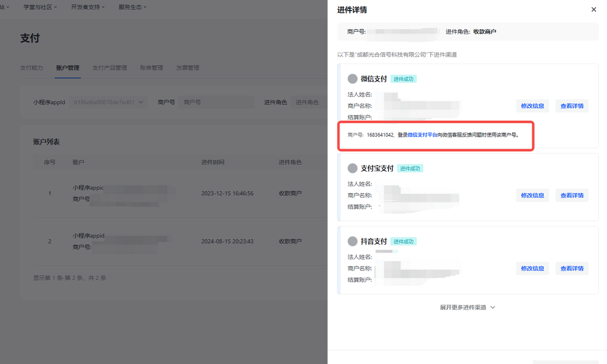Click the date 2024-08-15 20:23:43

pos(227,241)
